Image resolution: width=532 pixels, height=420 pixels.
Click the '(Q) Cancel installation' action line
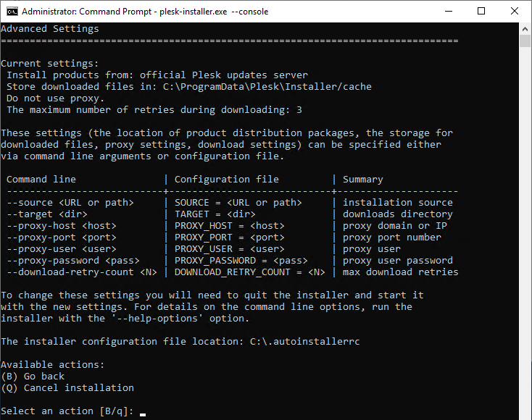[x=67, y=387]
